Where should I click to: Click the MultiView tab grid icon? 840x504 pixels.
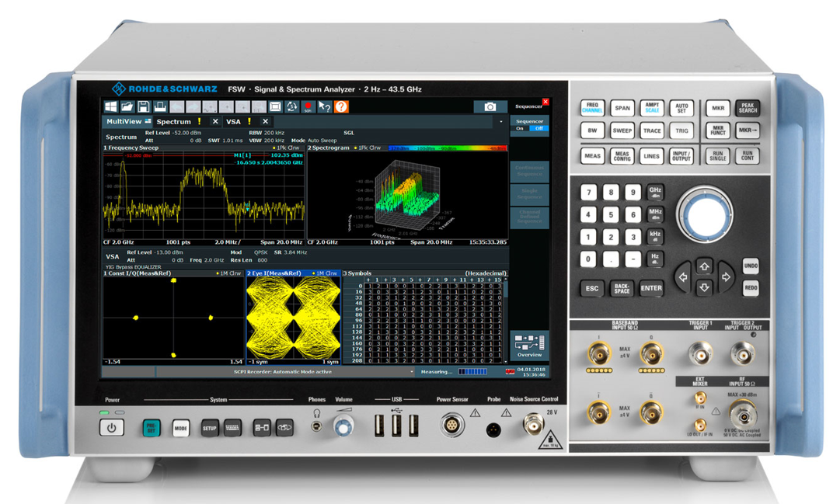[148, 121]
